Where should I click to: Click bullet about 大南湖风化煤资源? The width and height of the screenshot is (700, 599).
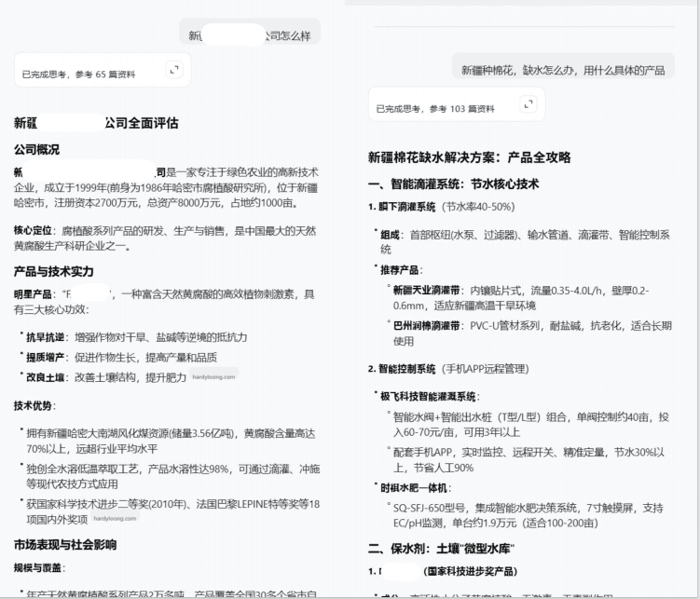171,442
